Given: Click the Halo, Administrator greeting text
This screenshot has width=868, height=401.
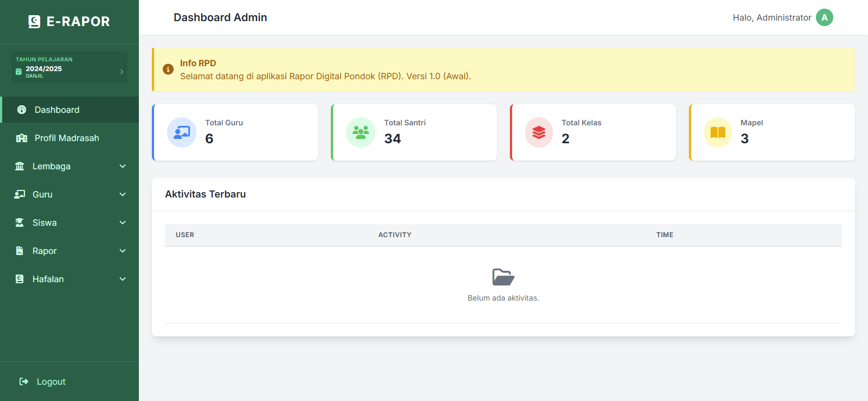Looking at the screenshot, I should [x=771, y=17].
